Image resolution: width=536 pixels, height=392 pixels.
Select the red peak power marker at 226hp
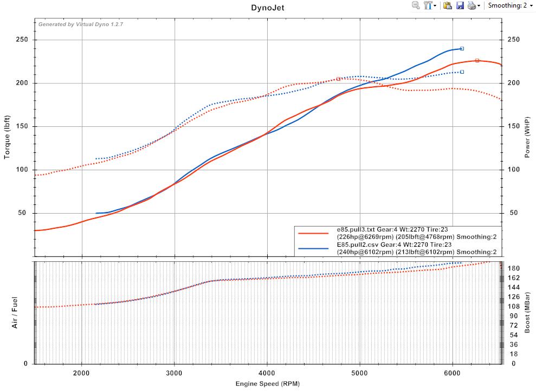[x=477, y=61]
